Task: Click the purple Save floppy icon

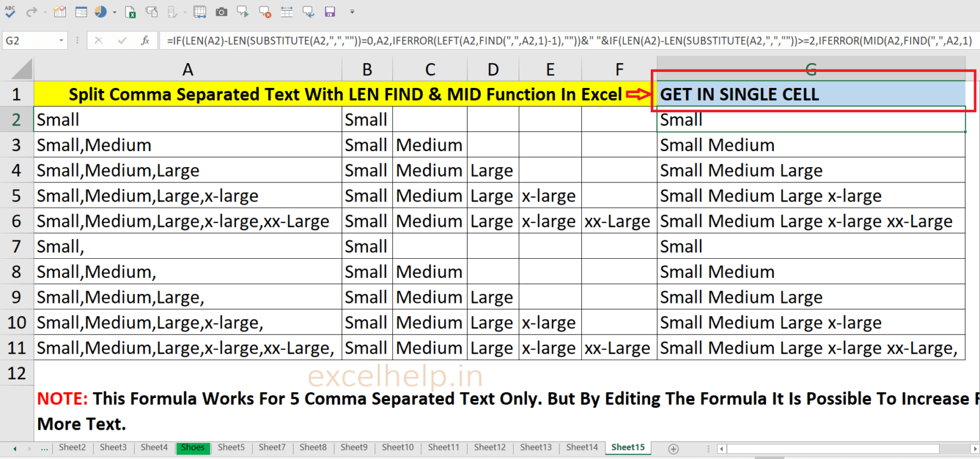Action: click(x=329, y=11)
